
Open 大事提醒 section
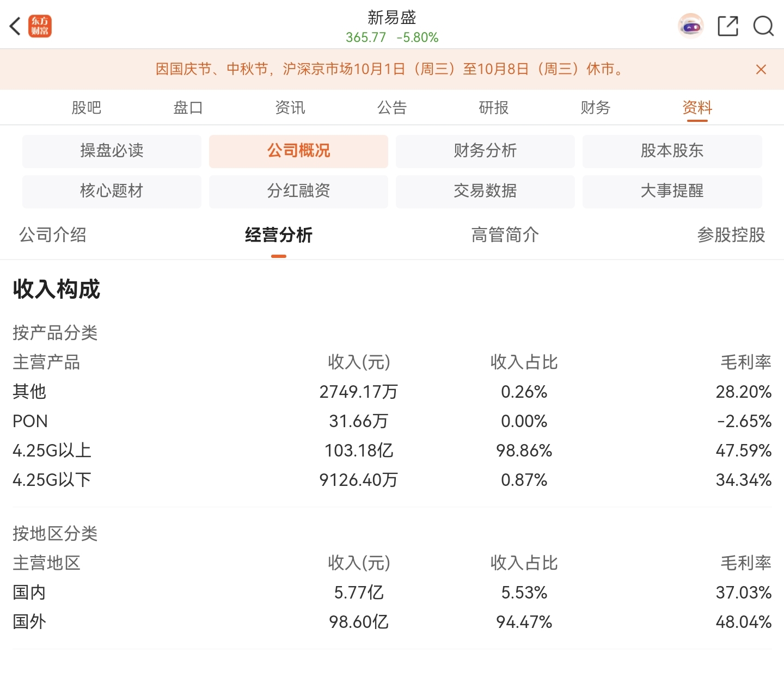672,191
